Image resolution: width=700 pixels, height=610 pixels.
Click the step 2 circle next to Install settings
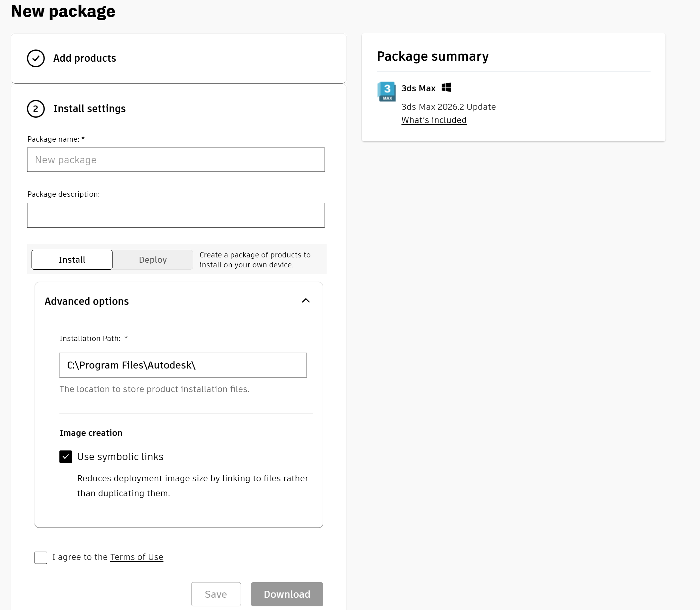[x=36, y=109]
